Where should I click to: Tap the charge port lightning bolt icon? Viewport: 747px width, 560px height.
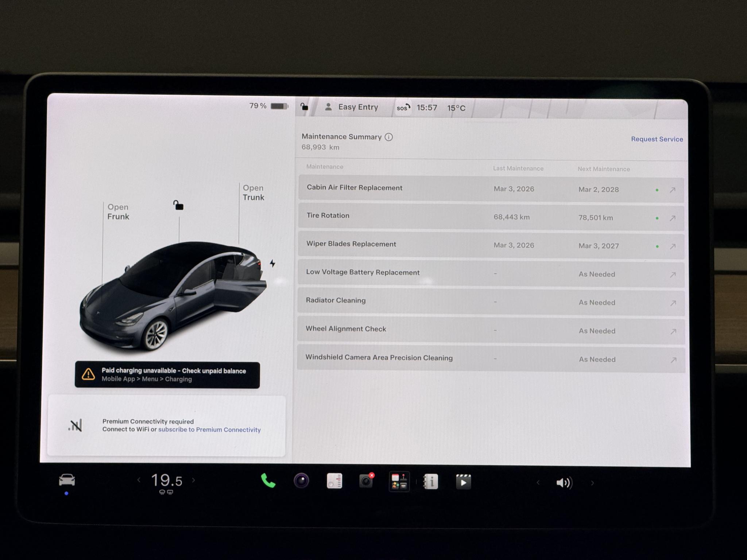coord(272,263)
